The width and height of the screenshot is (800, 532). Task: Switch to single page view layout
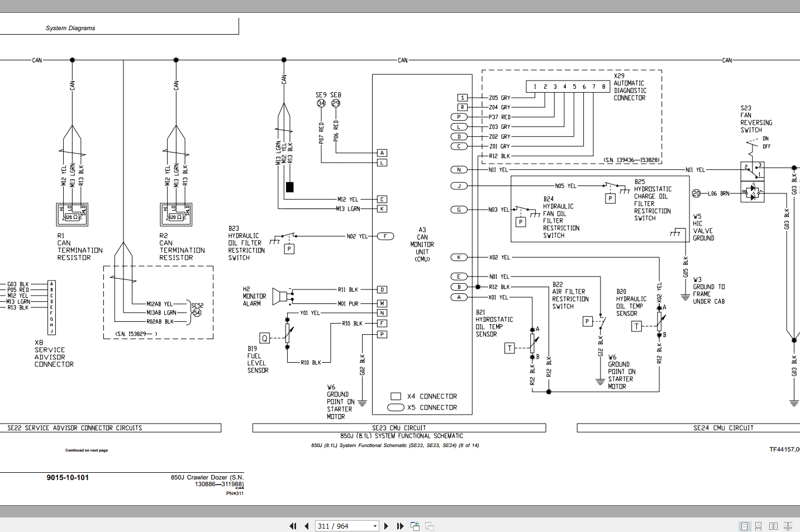(744, 526)
